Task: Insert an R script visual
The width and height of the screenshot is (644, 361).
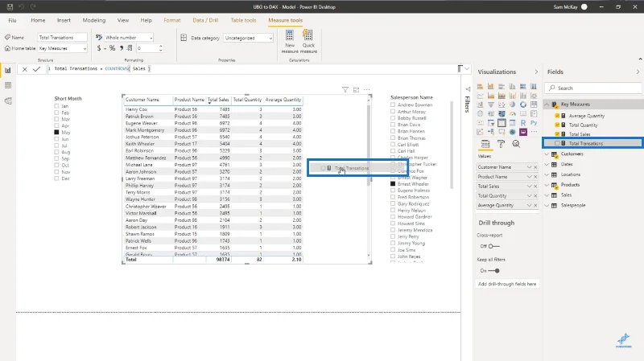Action: pyautogui.click(x=522, y=123)
